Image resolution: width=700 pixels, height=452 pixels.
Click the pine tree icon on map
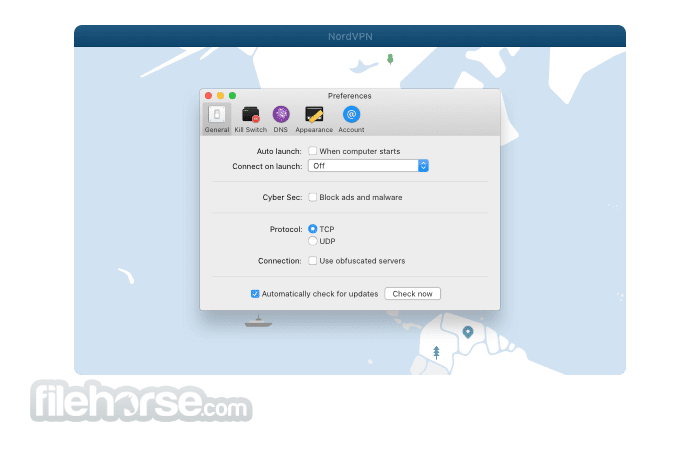point(436,352)
